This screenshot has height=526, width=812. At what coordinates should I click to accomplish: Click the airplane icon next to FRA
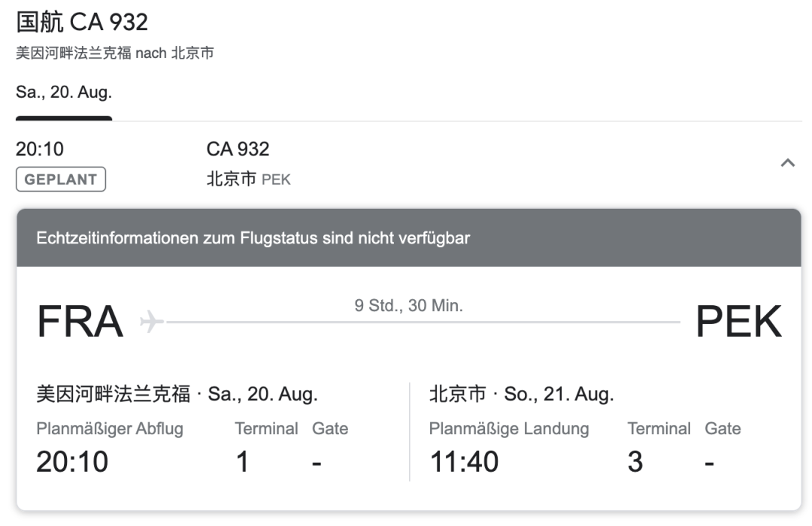click(x=152, y=322)
